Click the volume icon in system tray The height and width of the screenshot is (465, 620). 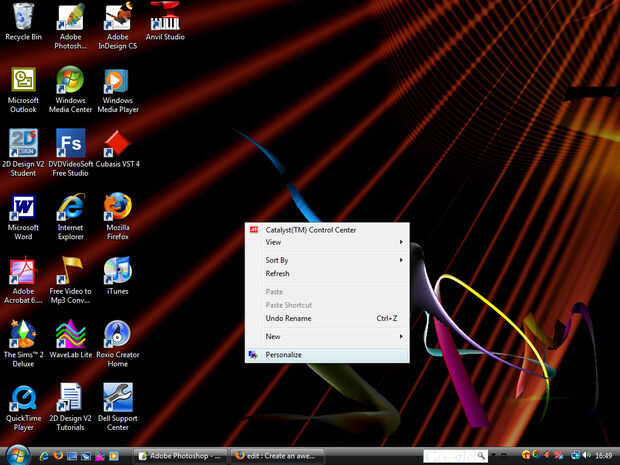coord(587,456)
